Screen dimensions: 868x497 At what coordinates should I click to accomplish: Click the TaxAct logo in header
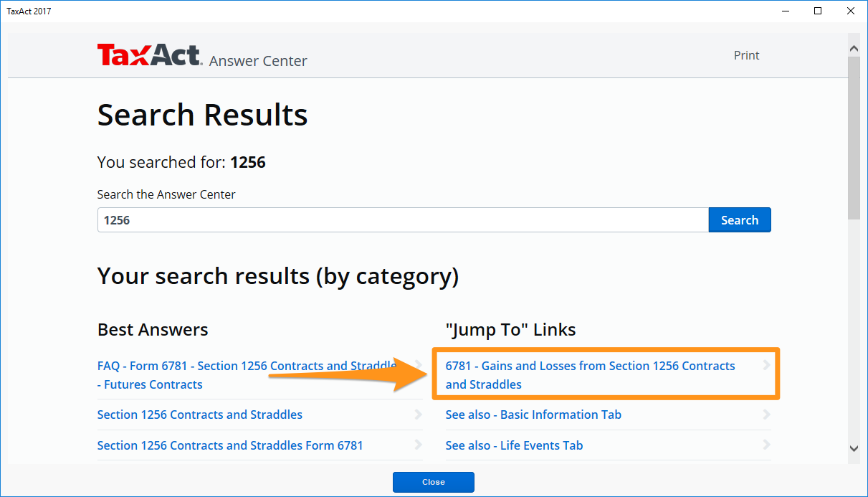pos(150,56)
